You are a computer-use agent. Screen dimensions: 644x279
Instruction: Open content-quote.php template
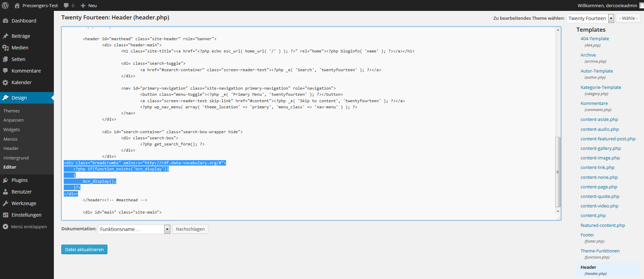600,197
